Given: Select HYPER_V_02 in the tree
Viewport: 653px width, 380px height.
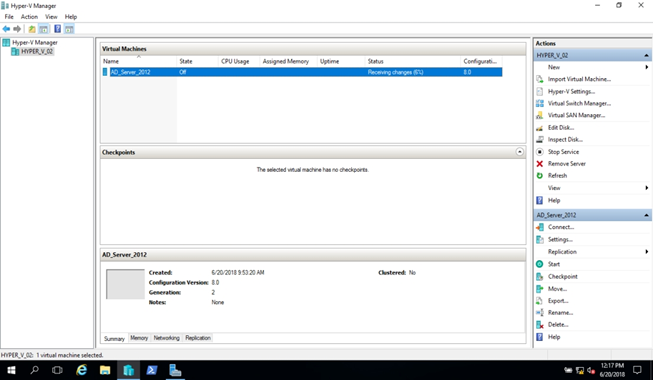Looking at the screenshot, I should tap(37, 51).
